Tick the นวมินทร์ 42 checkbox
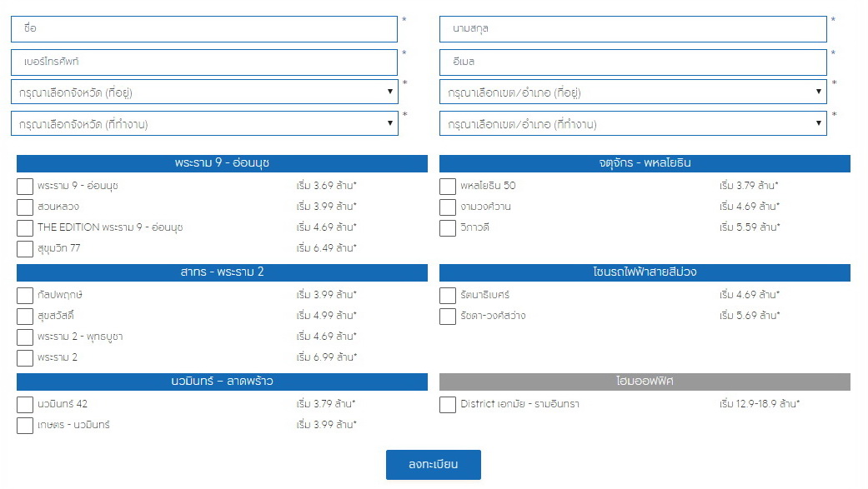Image resolution: width=868 pixels, height=489 pixels. click(x=25, y=405)
